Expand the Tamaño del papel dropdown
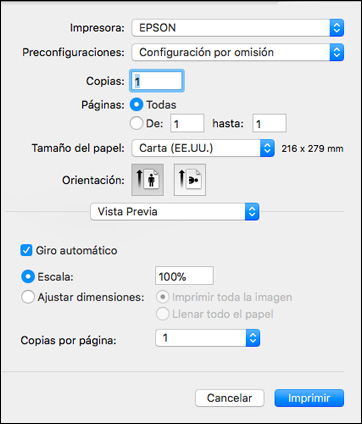Screen dimensions: 362x424 (x=203, y=148)
